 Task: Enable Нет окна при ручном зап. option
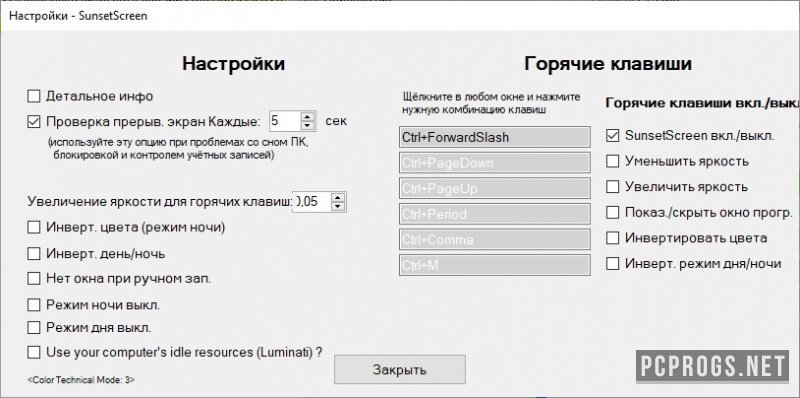34,279
